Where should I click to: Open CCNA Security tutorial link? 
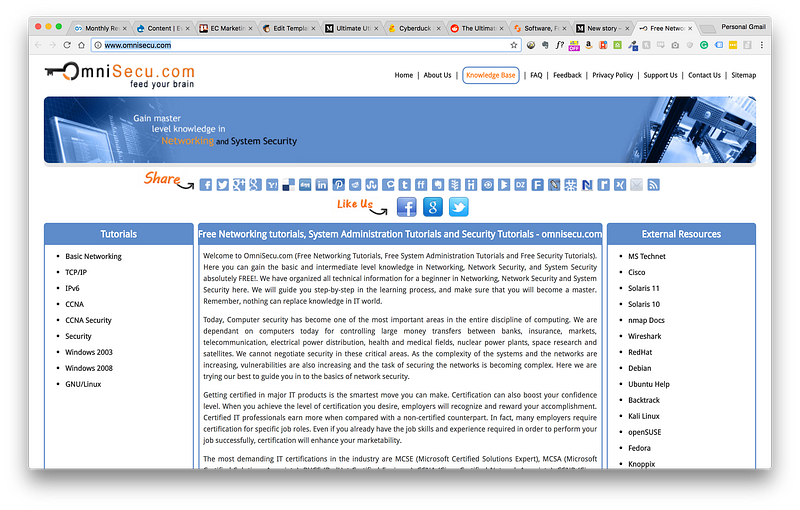pyautogui.click(x=88, y=320)
